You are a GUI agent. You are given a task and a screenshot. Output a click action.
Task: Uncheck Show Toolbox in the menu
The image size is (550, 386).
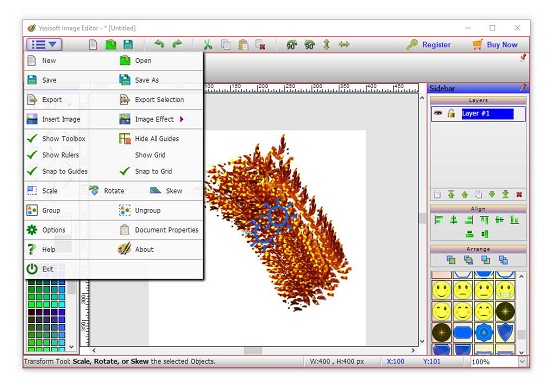(56, 139)
